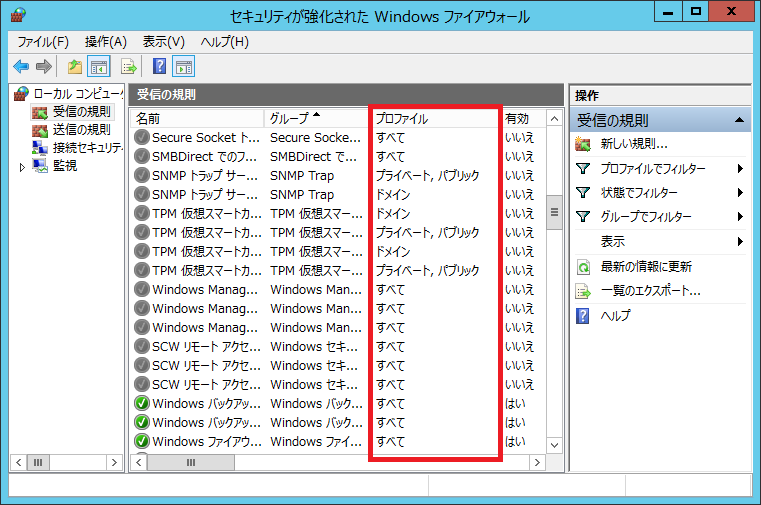Click the tree pane horizontal scrollbar thumb
Viewport: 761px width, 505px height.
click(38, 462)
